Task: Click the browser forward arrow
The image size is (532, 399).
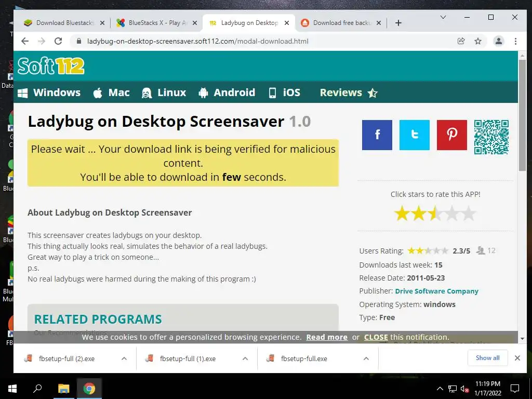Action: click(x=42, y=41)
